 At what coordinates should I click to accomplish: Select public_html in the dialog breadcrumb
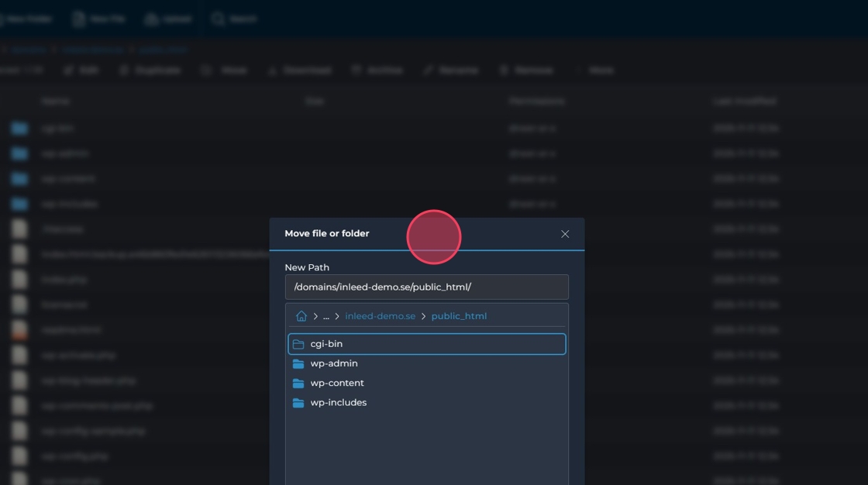[459, 316]
